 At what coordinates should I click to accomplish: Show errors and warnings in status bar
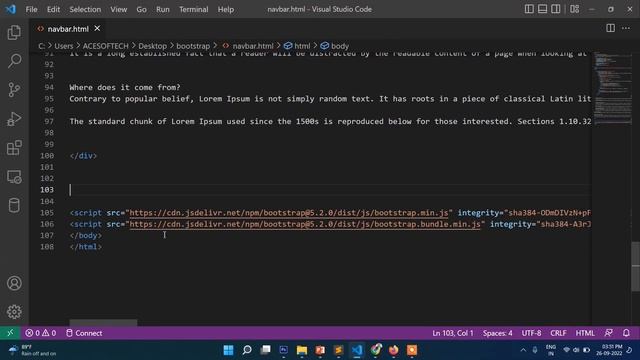pos(41,333)
